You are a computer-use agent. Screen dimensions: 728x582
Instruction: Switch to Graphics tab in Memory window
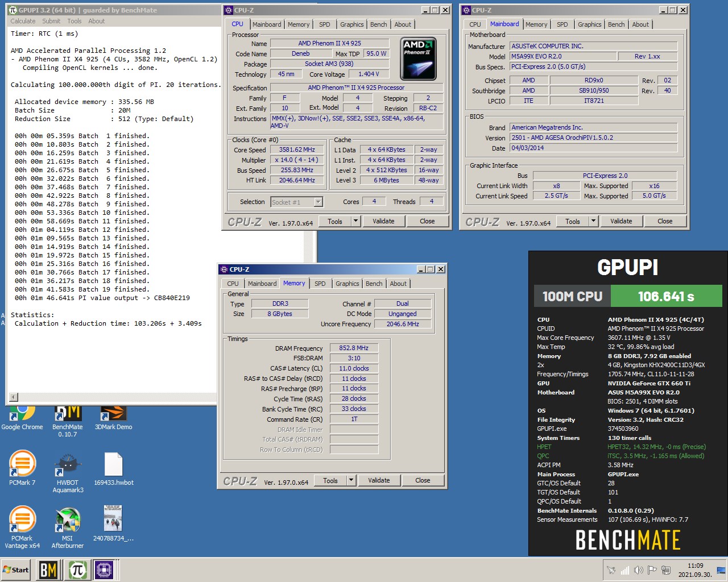[x=348, y=284]
